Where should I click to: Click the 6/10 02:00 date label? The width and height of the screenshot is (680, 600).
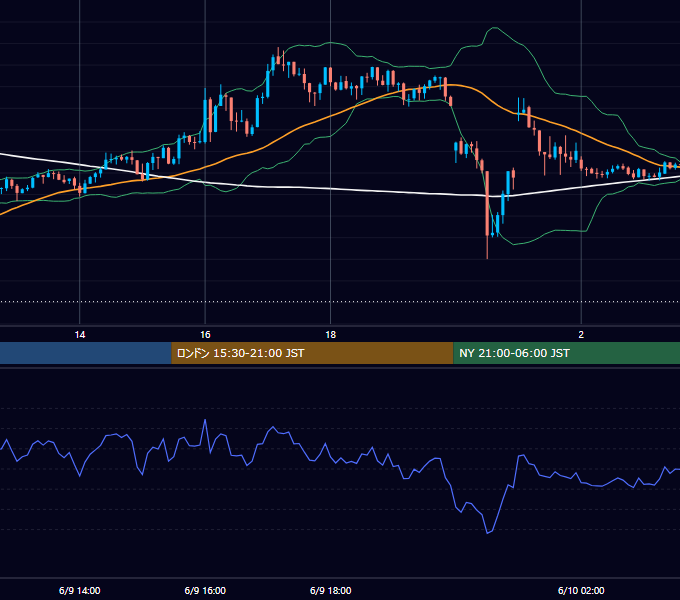pos(581,590)
